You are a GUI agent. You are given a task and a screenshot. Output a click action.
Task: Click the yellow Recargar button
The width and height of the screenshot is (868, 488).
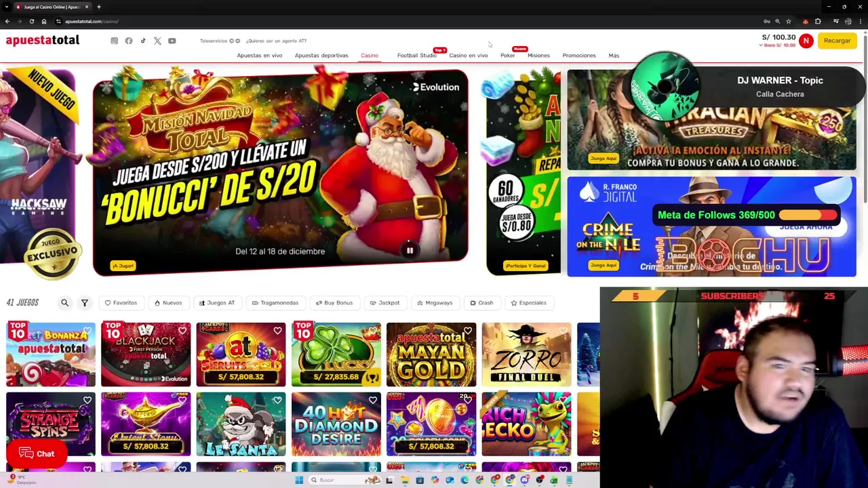(x=837, y=41)
